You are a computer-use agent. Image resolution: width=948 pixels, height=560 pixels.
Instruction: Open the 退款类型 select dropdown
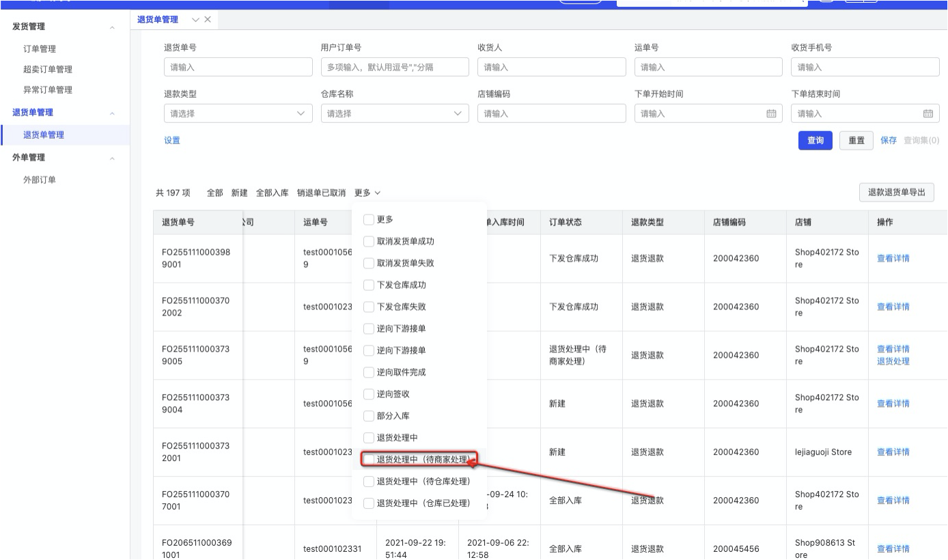pos(238,113)
